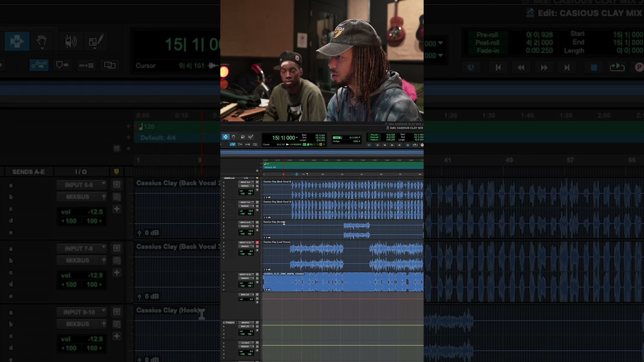Toggle the Online button in the transport

[369, 145]
